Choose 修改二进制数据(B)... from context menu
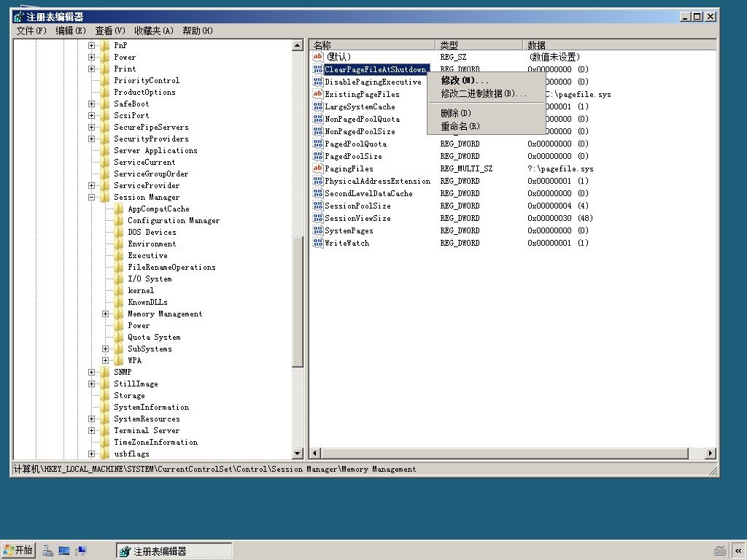The height and width of the screenshot is (560, 747). [x=486, y=94]
